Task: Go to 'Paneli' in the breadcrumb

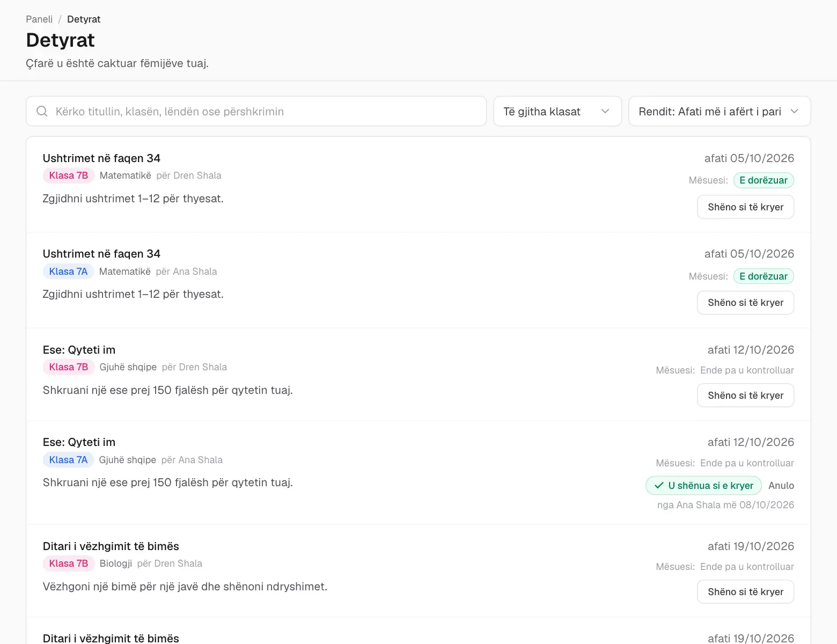Action: click(39, 19)
